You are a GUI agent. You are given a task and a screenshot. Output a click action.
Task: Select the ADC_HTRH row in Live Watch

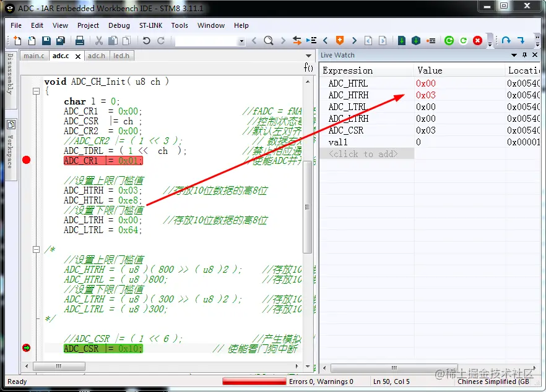[x=430, y=95]
